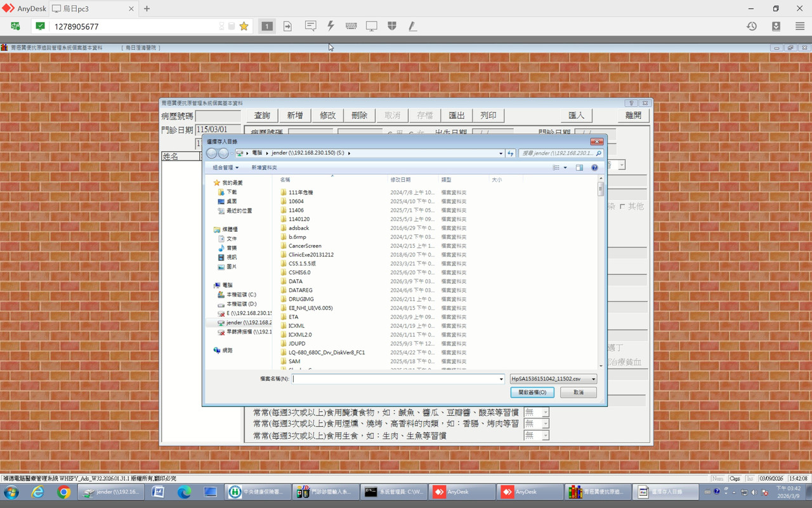Click the 取消 button in file dialog
The image size is (812, 508).
coord(579,392)
